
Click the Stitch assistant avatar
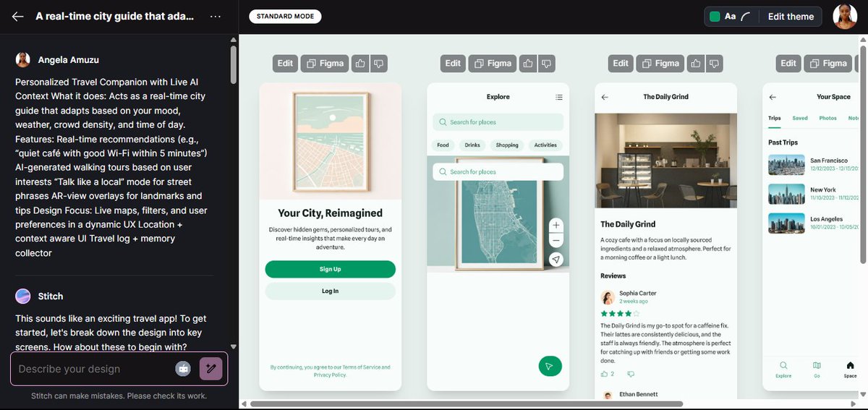click(23, 296)
